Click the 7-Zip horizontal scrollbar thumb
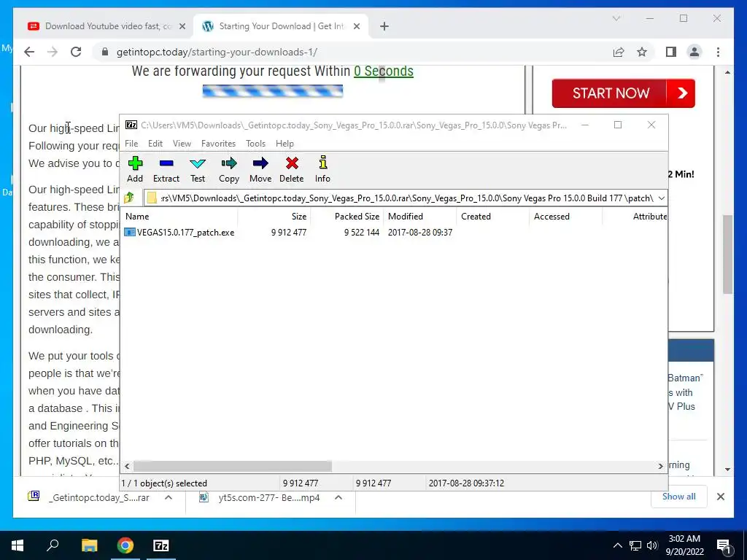The image size is (747, 560). click(x=233, y=466)
